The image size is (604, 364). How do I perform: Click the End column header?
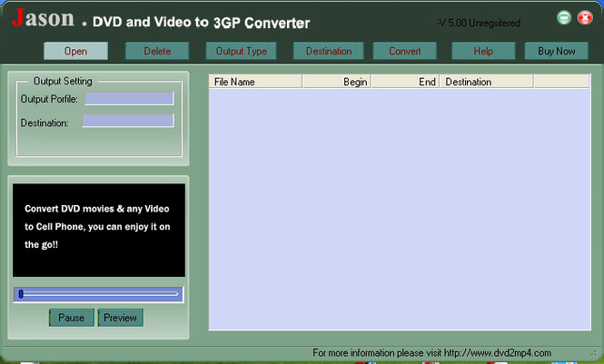click(x=405, y=82)
